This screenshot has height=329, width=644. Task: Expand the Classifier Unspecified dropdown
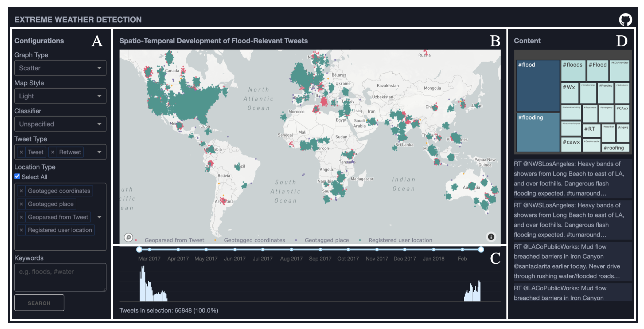(60, 124)
